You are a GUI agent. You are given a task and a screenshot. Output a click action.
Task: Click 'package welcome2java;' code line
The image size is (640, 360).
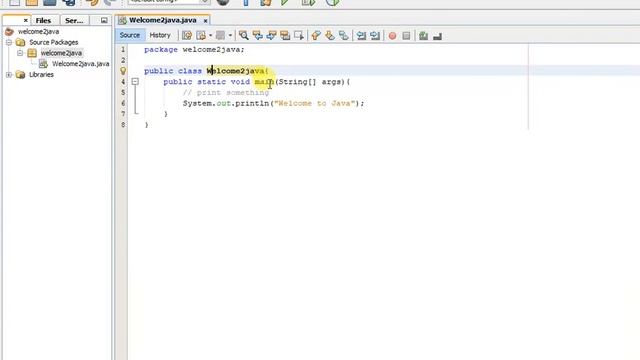pyautogui.click(x=194, y=49)
